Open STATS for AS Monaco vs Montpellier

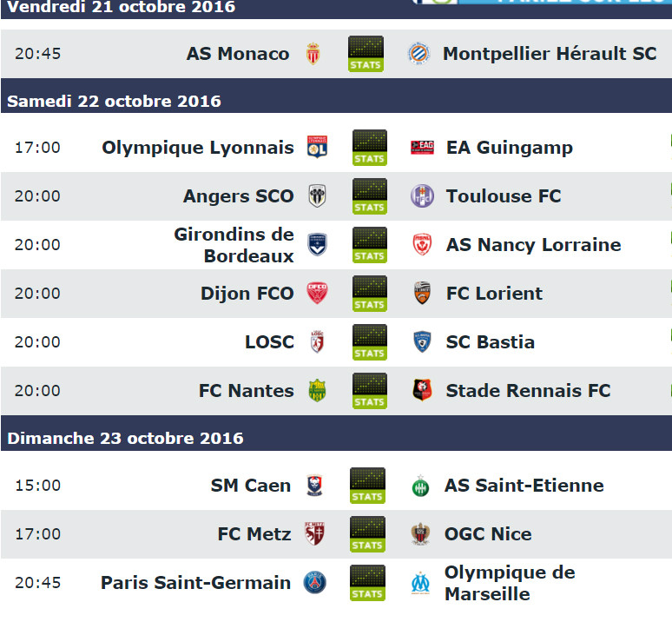point(366,54)
